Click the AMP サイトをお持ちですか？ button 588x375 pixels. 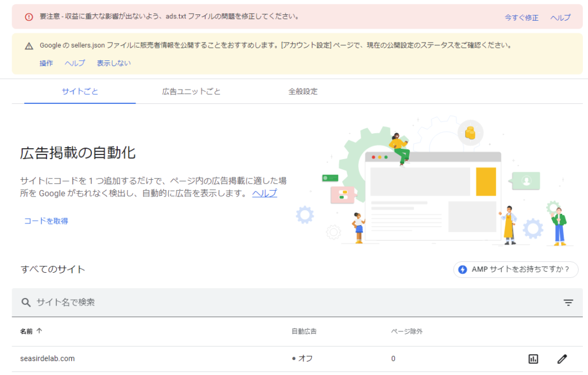pyautogui.click(x=516, y=270)
